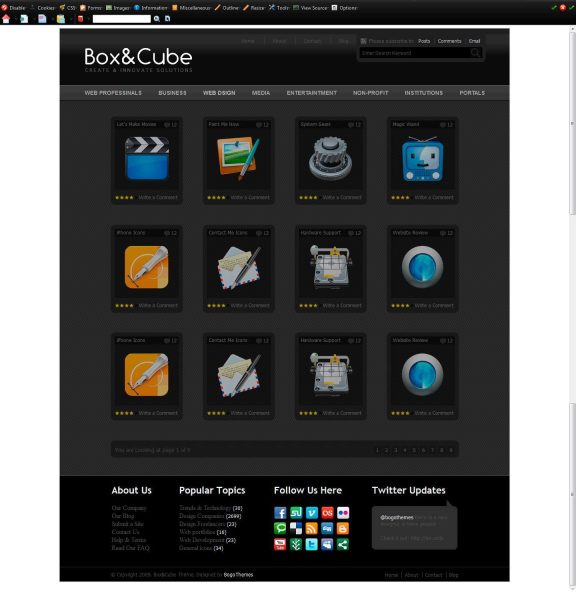
Task: Go to Institutions category
Action: pos(423,93)
